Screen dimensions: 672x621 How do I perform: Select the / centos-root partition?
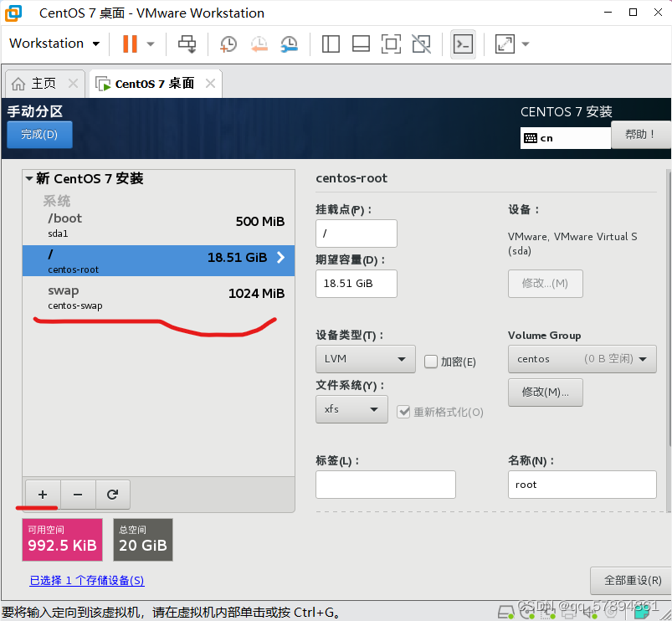pyautogui.click(x=158, y=260)
